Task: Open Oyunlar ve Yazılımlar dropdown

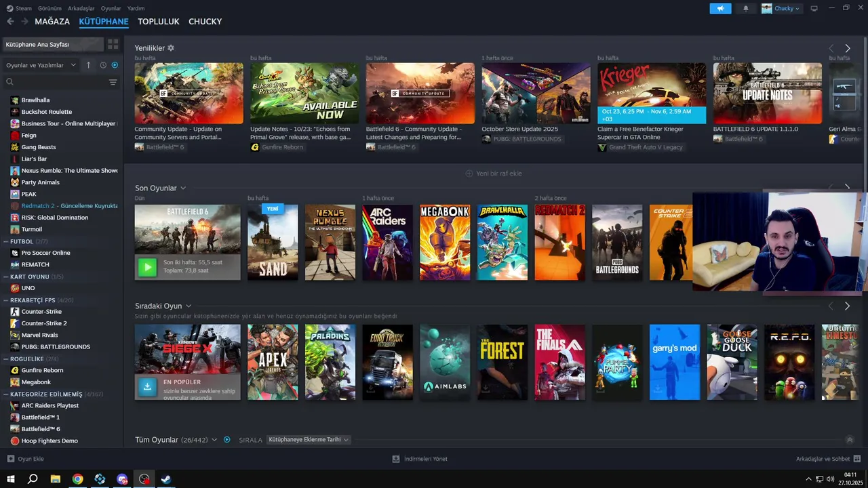Action: [41, 65]
